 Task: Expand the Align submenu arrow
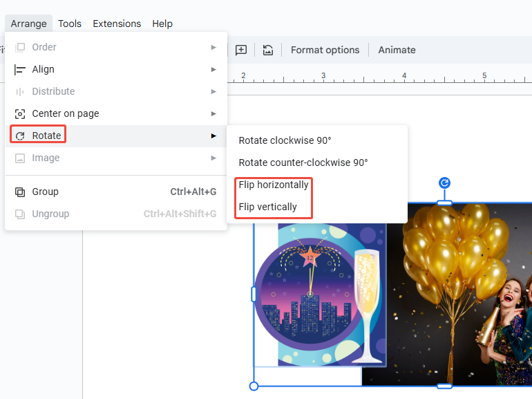(x=213, y=69)
